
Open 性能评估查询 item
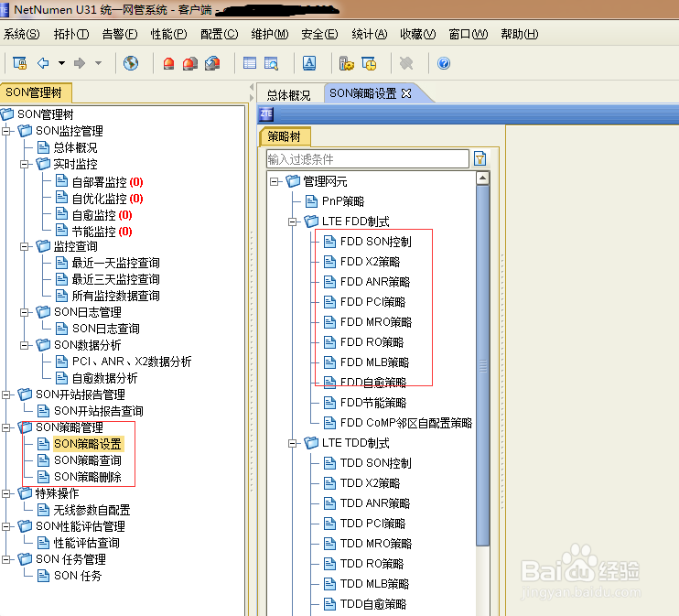(x=79, y=543)
